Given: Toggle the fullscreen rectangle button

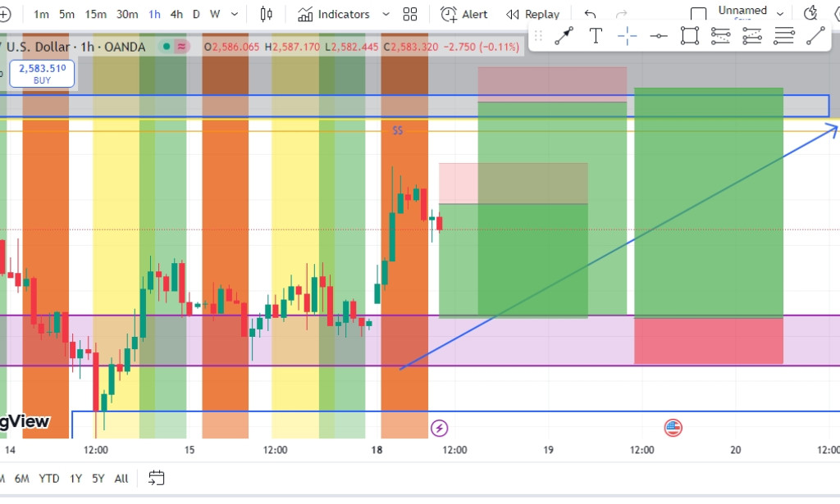Looking at the screenshot, I should [698, 14].
